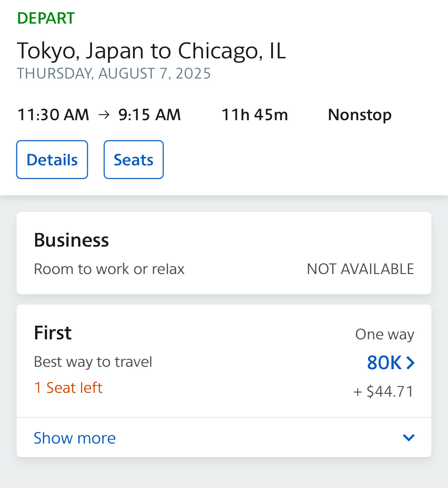The width and height of the screenshot is (448, 488).
Task: Click the 11h 45m flight duration
Action: (x=255, y=115)
